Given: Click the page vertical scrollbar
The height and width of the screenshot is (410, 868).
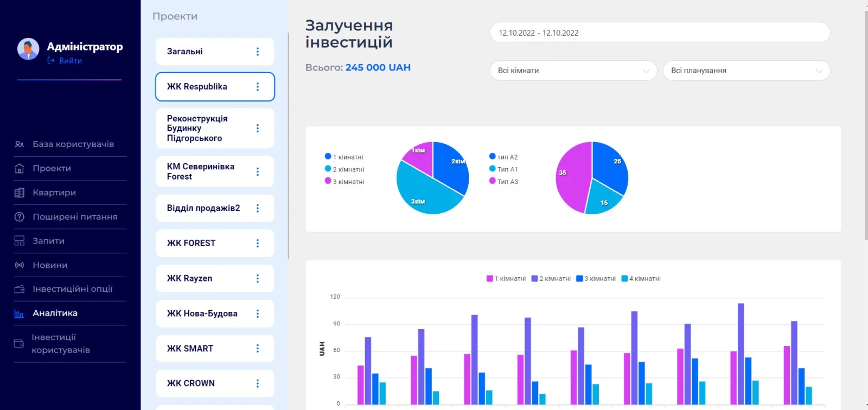Looking at the screenshot, I should tap(866, 125).
